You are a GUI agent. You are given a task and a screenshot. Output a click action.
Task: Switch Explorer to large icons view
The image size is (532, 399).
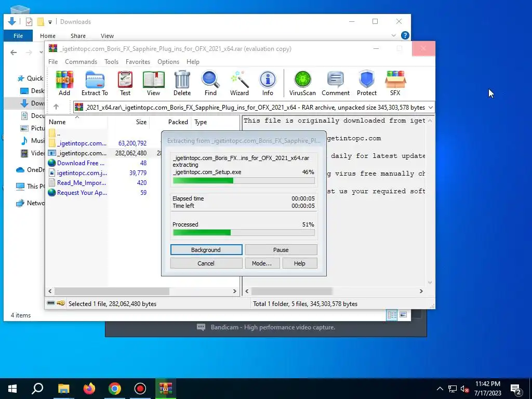[x=403, y=315]
